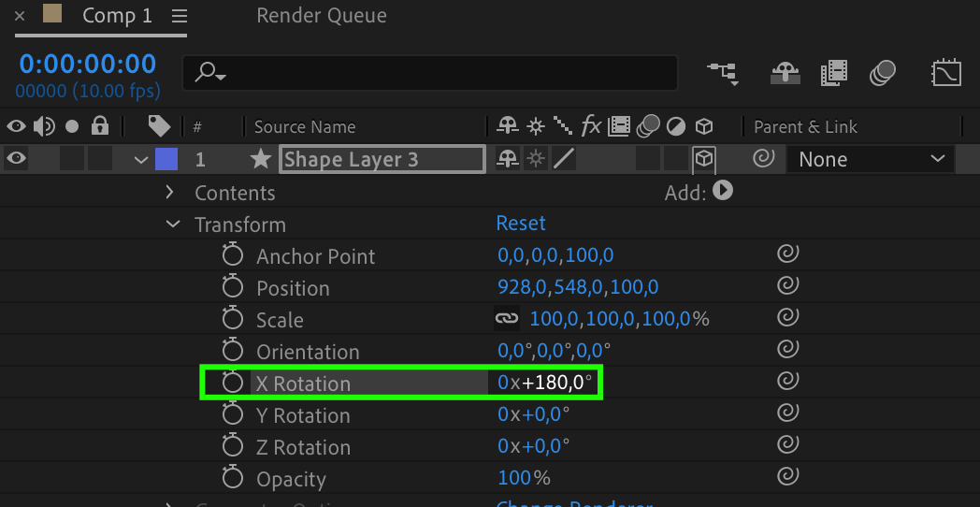Viewport: 980px width, 507px height.
Task: Open the Composition Mini-Flowchart icon
Action: click(723, 73)
